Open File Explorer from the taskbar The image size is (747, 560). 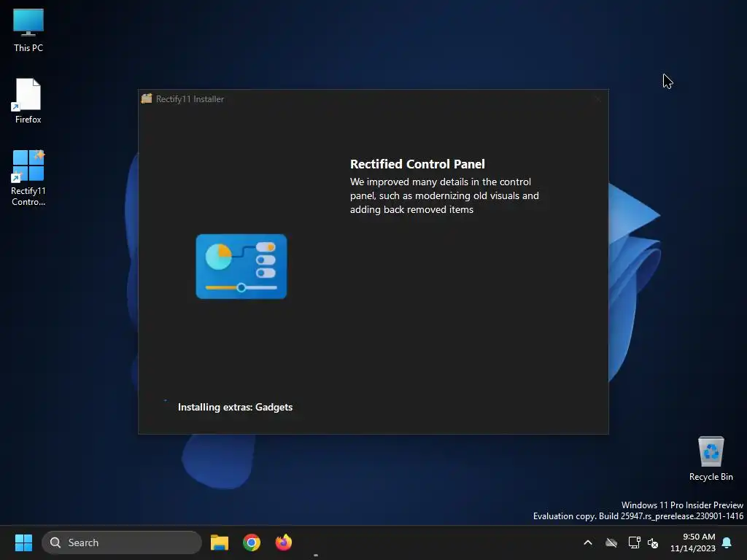[220, 542]
